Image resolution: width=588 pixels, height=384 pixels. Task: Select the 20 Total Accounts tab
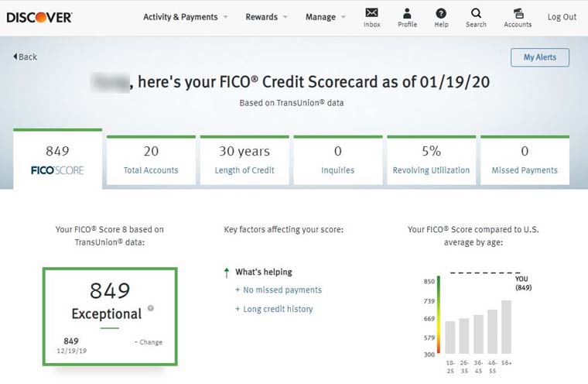coord(151,160)
